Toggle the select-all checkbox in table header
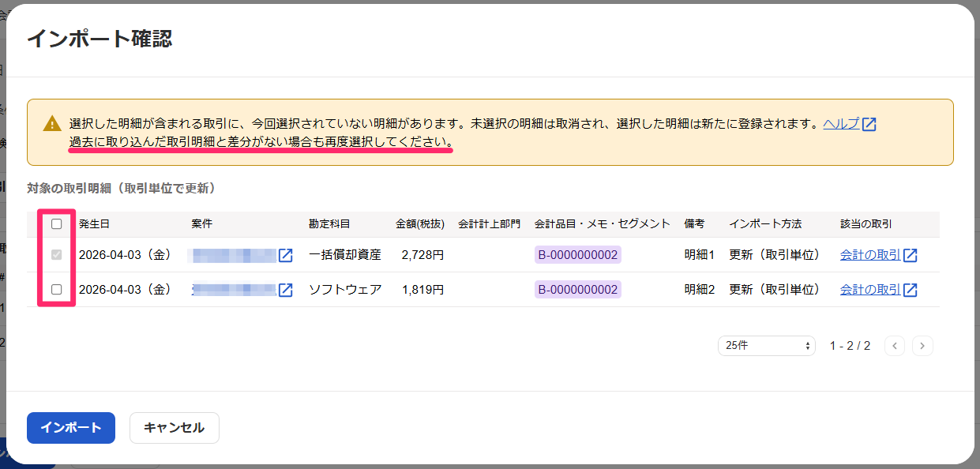Screen dimensions: 980x469 (56, 224)
